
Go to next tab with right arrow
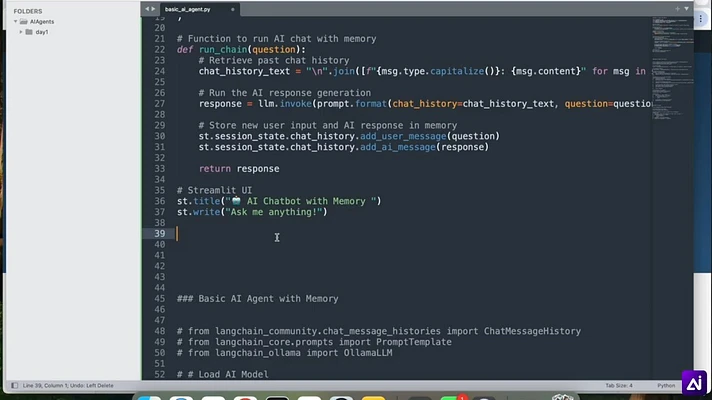click(153, 9)
